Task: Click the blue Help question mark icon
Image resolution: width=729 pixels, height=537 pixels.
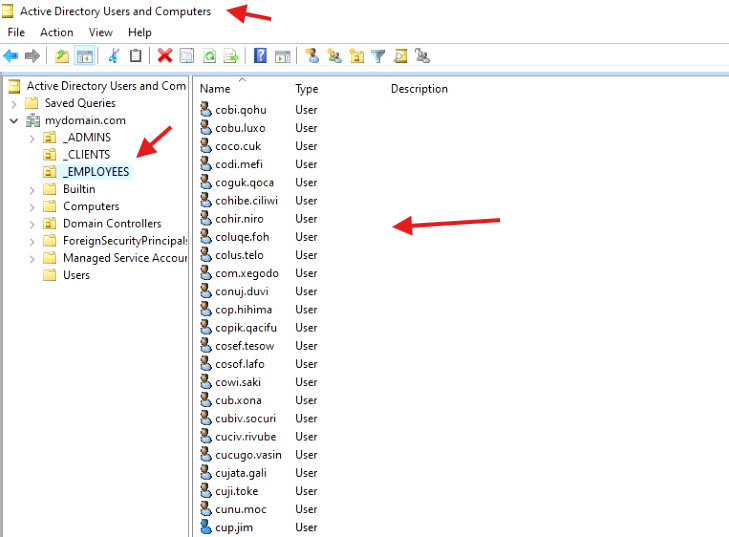Action: pos(260,56)
